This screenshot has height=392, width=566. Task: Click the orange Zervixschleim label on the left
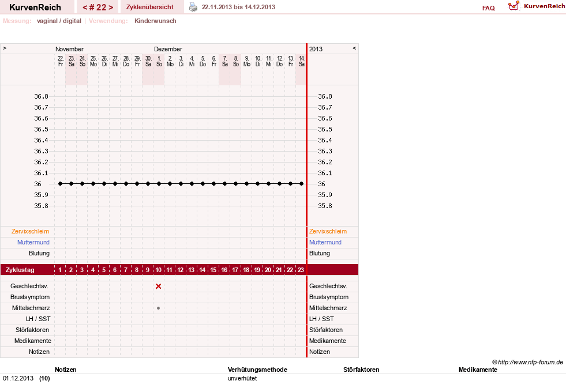pos(31,232)
